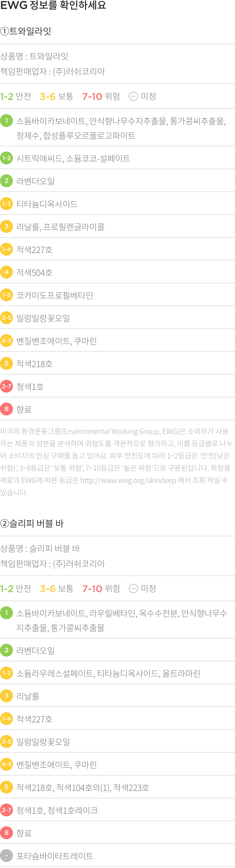
Task: Click the 포타슘바이타트레이트 ingredient text
Action: [55, 856]
